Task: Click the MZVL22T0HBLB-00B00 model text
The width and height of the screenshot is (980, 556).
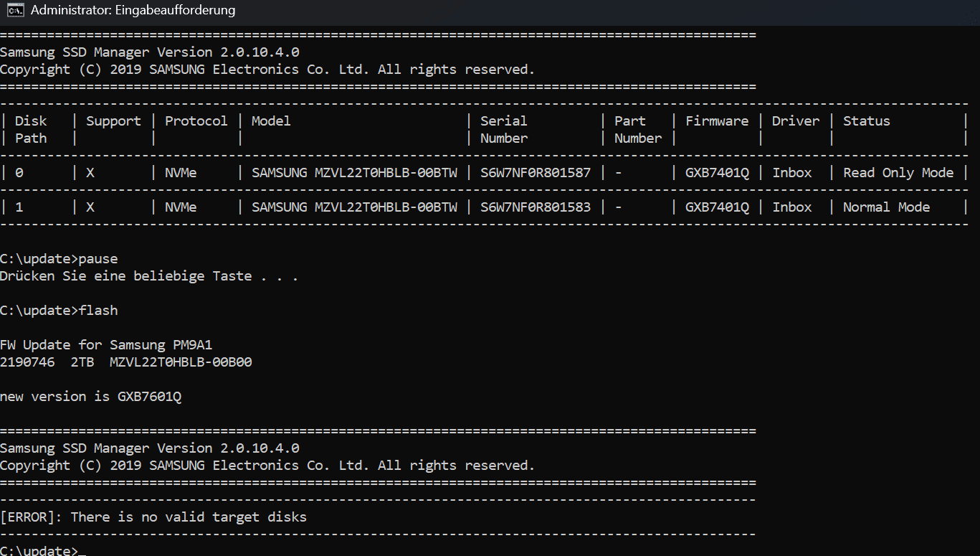Action: [181, 362]
